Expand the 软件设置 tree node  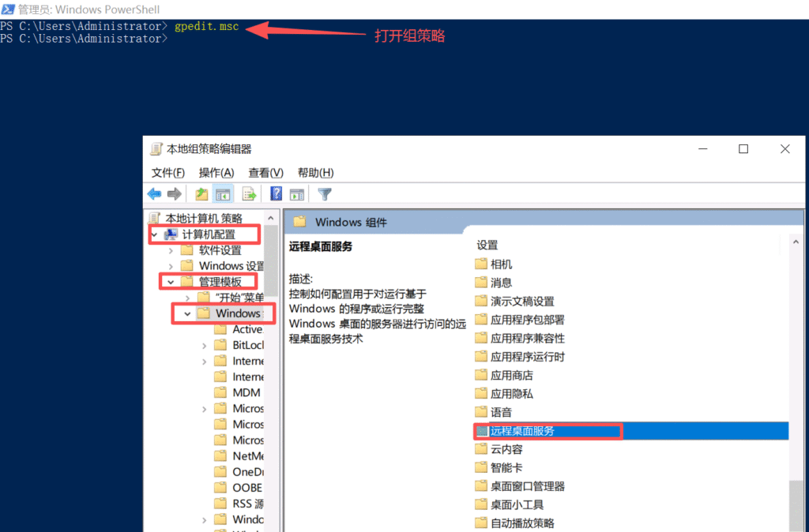pyautogui.click(x=171, y=250)
